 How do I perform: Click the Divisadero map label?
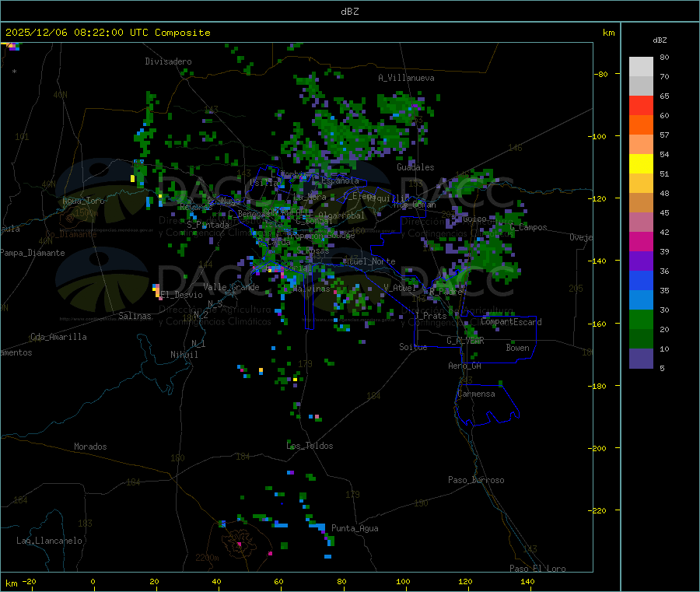coord(168,61)
